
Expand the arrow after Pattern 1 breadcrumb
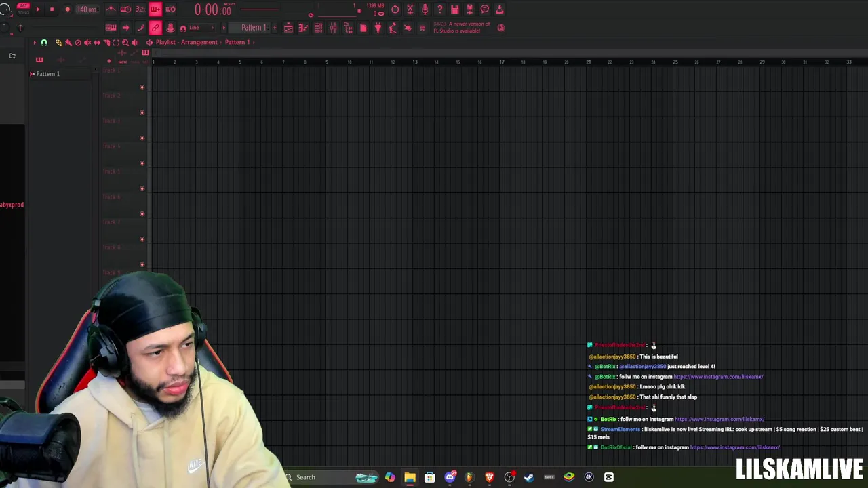254,42
